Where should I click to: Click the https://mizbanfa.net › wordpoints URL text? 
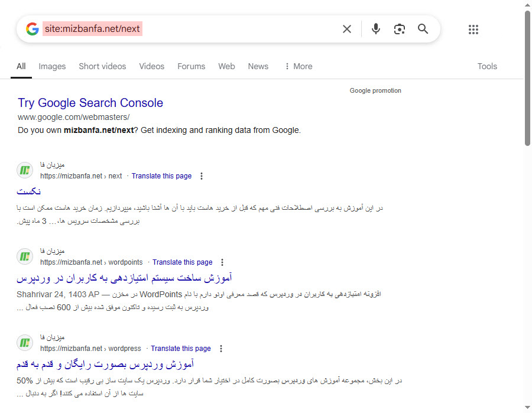point(91,262)
